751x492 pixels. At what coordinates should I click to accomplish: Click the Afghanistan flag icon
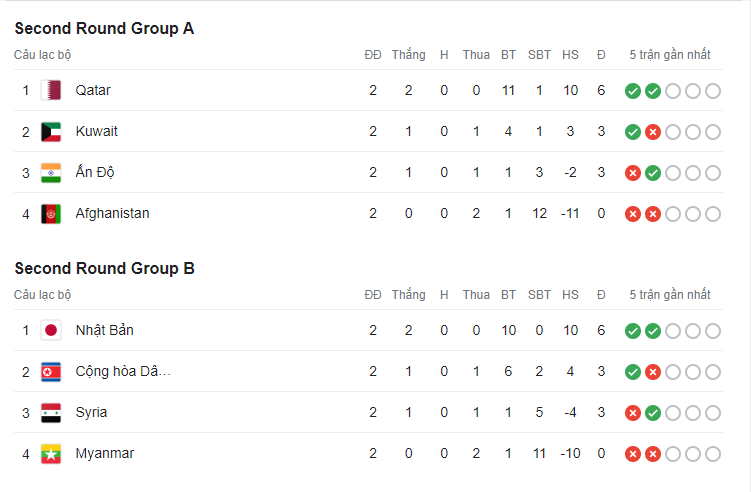51,214
